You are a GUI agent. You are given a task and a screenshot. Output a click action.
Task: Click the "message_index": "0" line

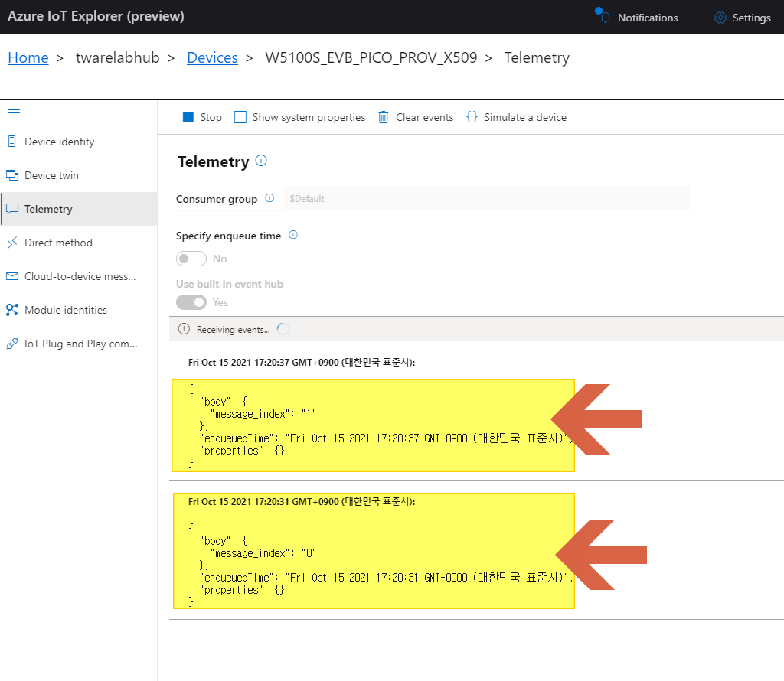click(263, 553)
